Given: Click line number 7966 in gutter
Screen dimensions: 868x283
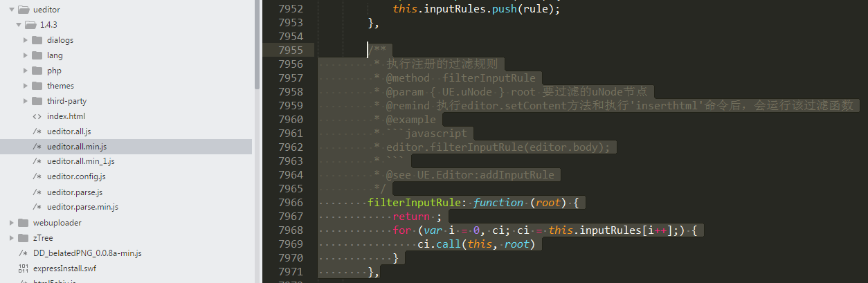Looking at the screenshot, I should [x=290, y=202].
